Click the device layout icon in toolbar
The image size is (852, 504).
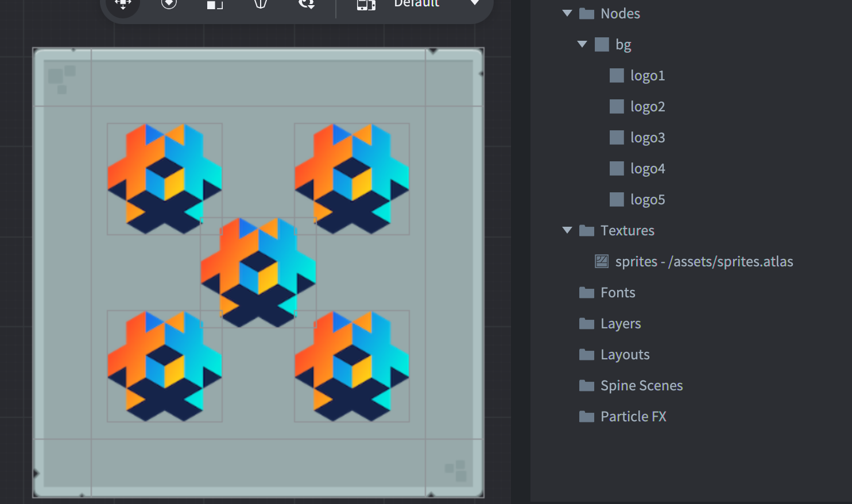point(366,5)
